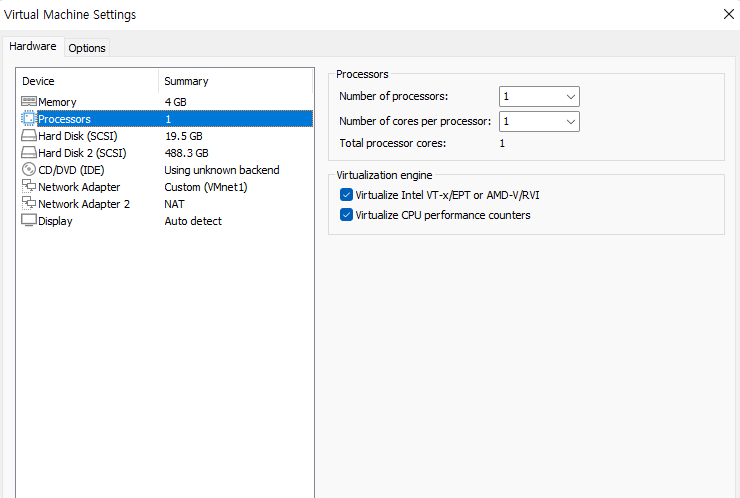The image size is (740, 498).
Task: Click the Display monitor icon
Action: (29, 220)
